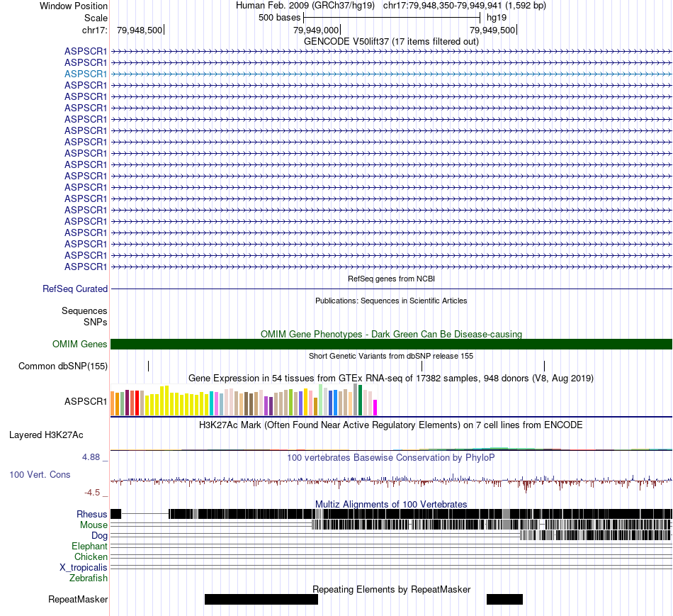The height and width of the screenshot is (616, 673).
Task: Click the Window Position label
Action: 74,6
